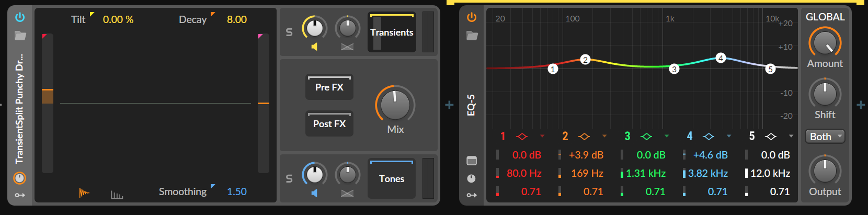The height and width of the screenshot is (215, 868).
Task: Click the TransientSplit preset folder icon
Action: click(x=20, y=36)
